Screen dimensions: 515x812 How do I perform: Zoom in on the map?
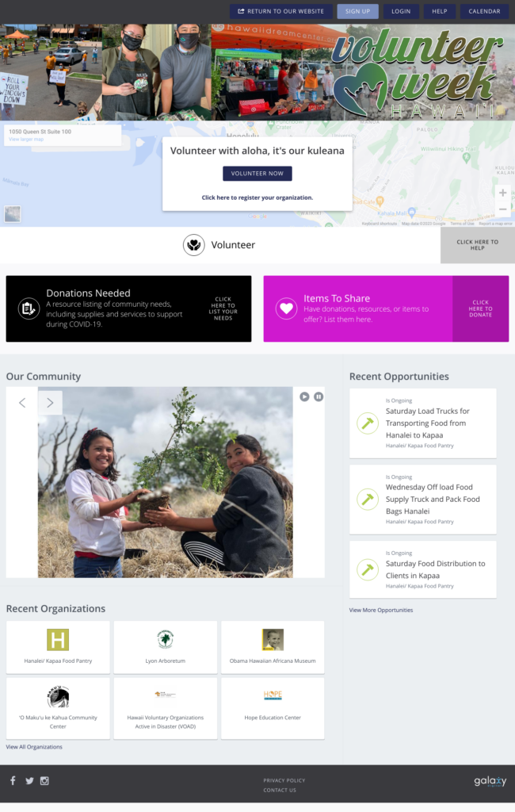[x=502, y=193]
